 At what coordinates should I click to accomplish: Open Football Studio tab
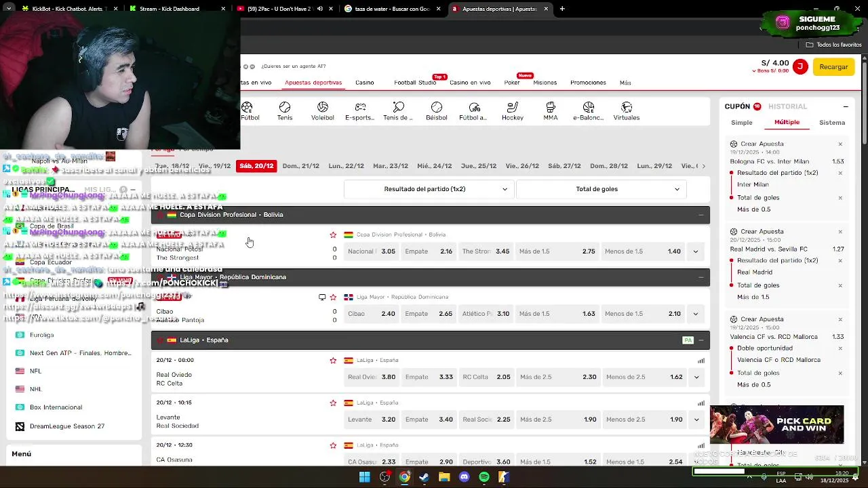click(415, 83)
